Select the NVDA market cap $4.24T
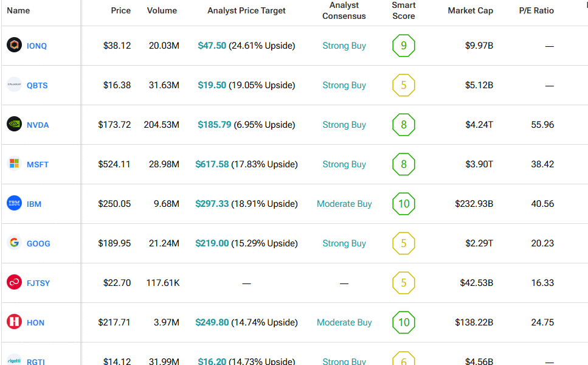The width and height of the screenshot is (588, 365). [479, 125]
